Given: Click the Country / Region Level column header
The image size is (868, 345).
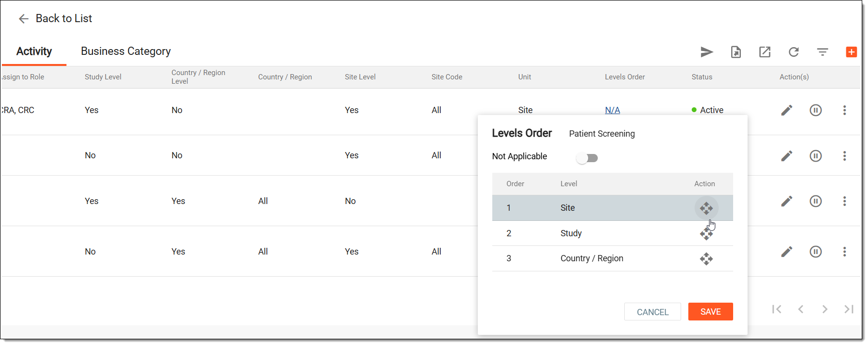Looking at the screenshot, I should 198,77.
